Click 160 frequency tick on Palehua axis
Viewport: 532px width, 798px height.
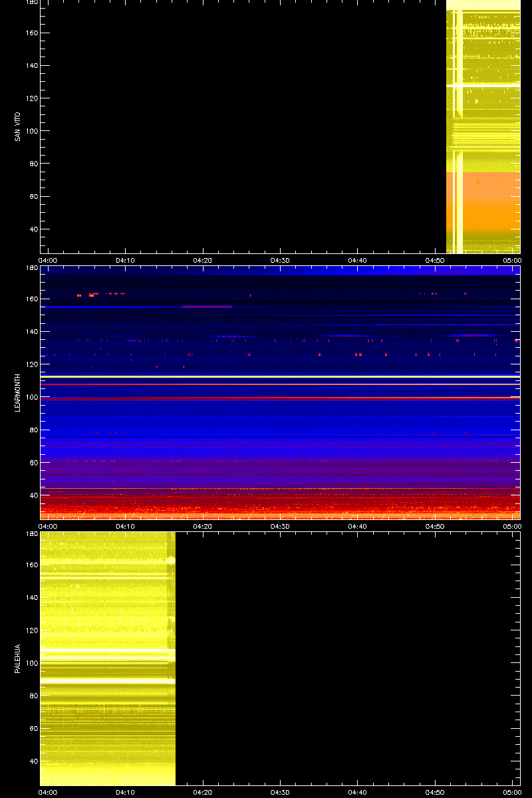pos(31,565)
